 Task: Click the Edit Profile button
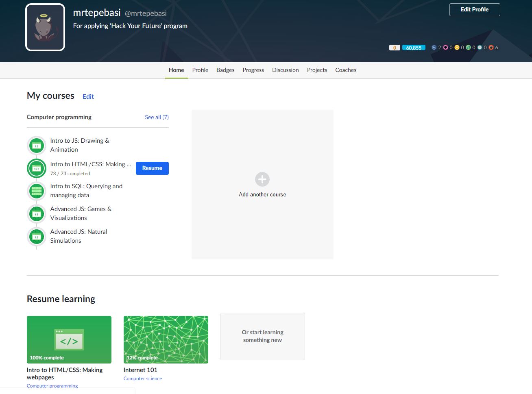click(x=475, y=10)
